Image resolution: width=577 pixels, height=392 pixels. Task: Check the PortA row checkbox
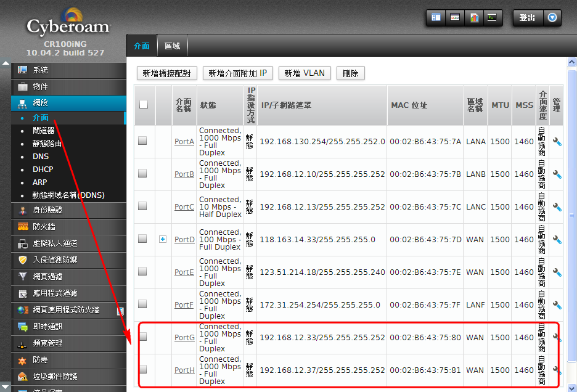click(x=143, y=141)
